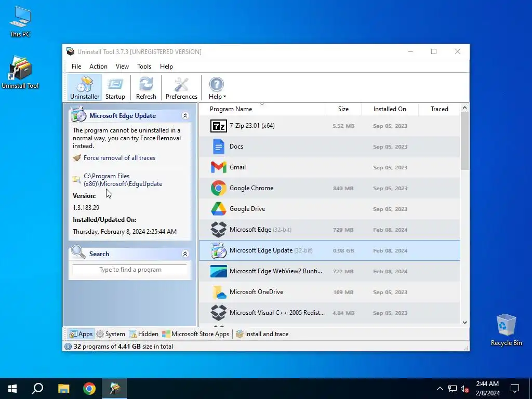532x399 pixels.
Task: Switch to the Microsoft Store Apps tab
Action: tap(195, 334)
